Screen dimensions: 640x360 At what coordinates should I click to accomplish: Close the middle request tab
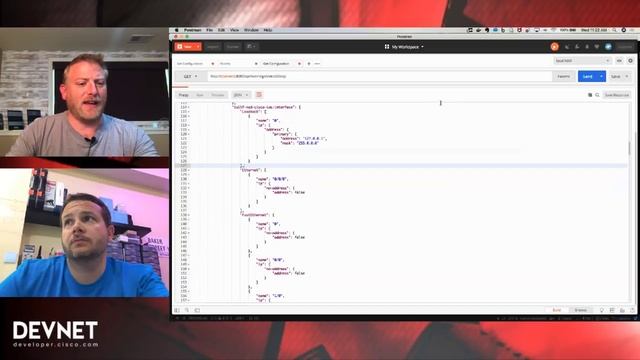256,64
